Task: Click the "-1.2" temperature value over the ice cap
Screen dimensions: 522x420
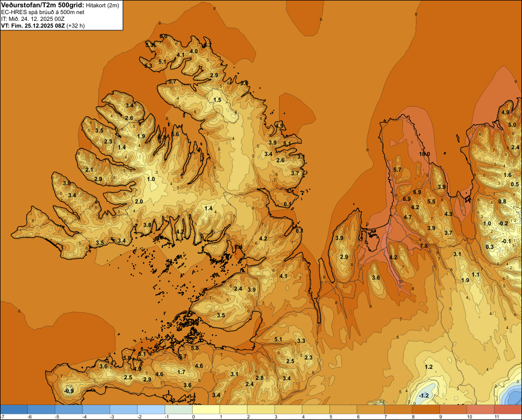Action: pyautogui.click(x=423, y=395)
